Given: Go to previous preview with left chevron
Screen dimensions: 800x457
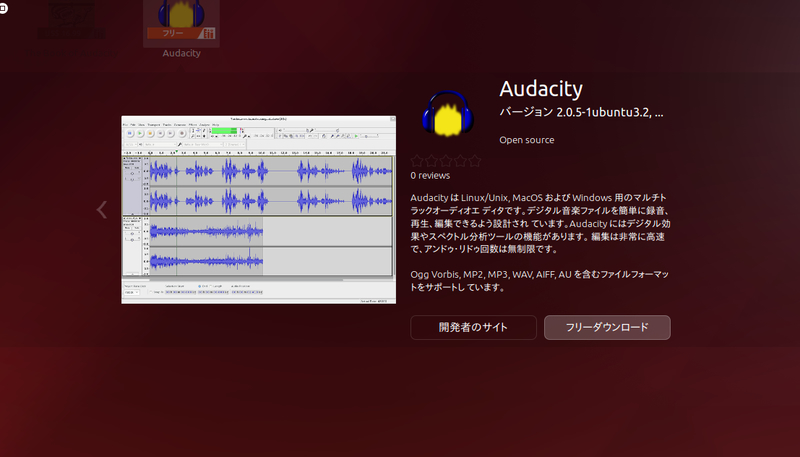Looking at the screenshot, I should click(102, 209).
